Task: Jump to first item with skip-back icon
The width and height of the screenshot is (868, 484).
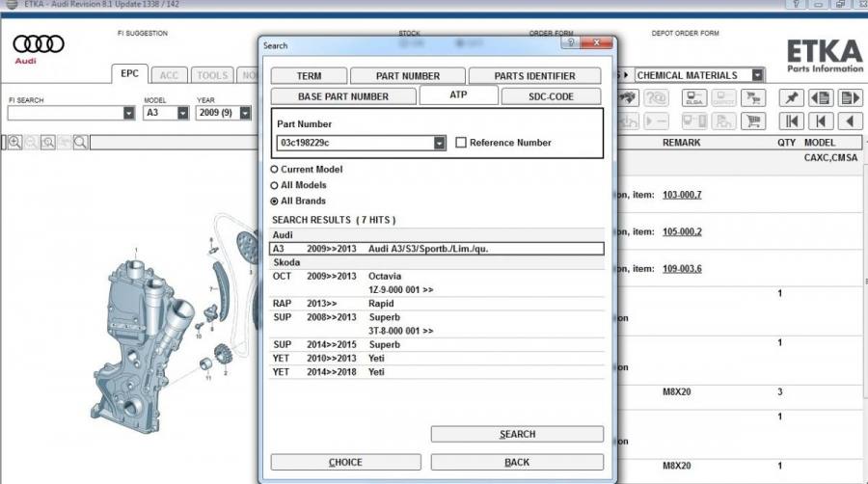Action: point(791,121)
